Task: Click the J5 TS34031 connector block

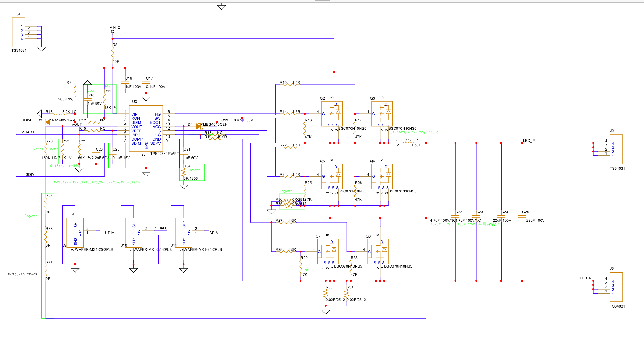Action: coord(616,149)
